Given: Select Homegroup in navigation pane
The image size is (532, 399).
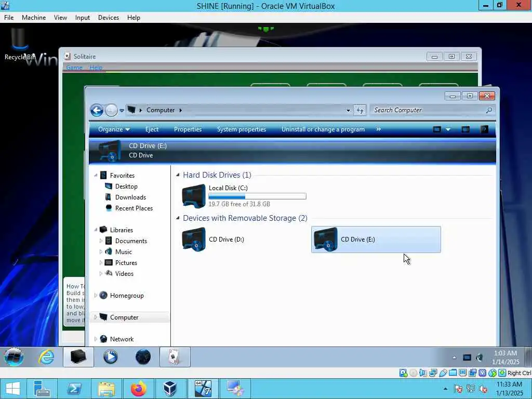Looking at the screenshot, I should click(127, 296).
